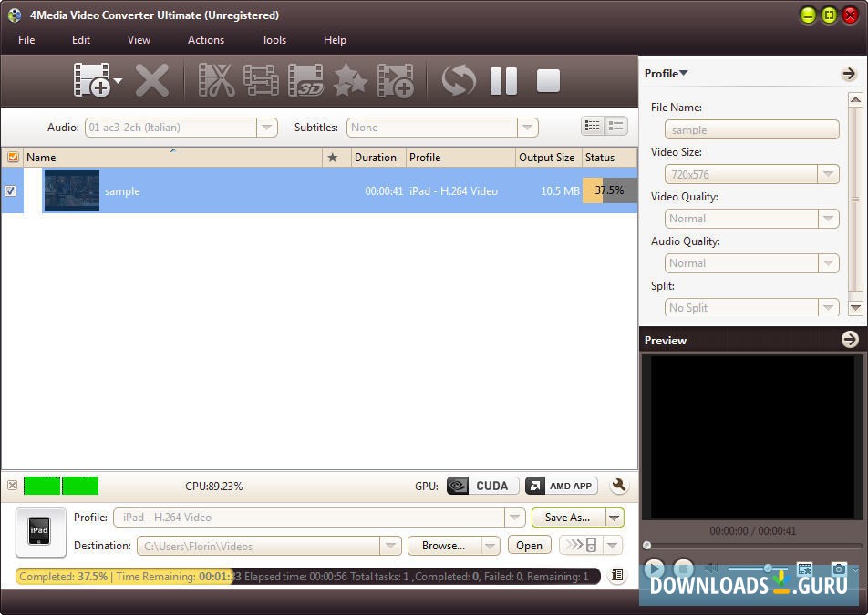This screenshot has height=615, width=868.
Task: Open the Profile panel header dropdown
Action: point(666,73)
